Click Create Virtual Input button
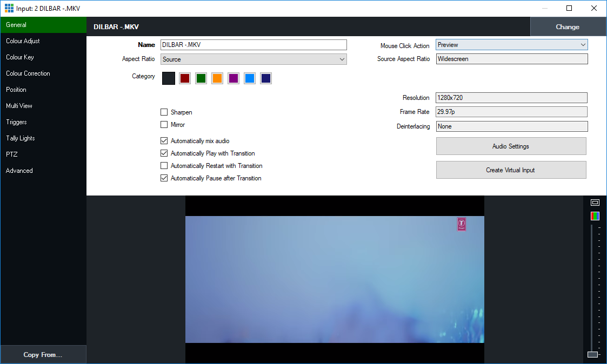This screenshot has width=607, height=364. tap(511, 170)
